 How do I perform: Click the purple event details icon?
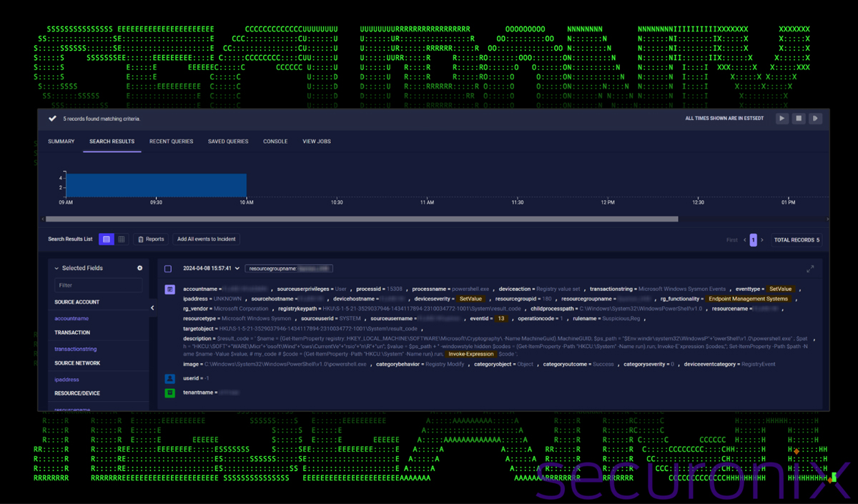pyautogui.click(x=170, y=290)
